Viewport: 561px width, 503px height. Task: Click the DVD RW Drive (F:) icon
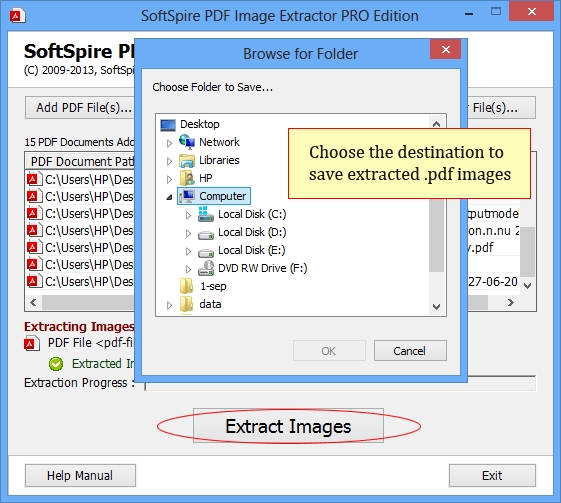[x=206, y=268]
